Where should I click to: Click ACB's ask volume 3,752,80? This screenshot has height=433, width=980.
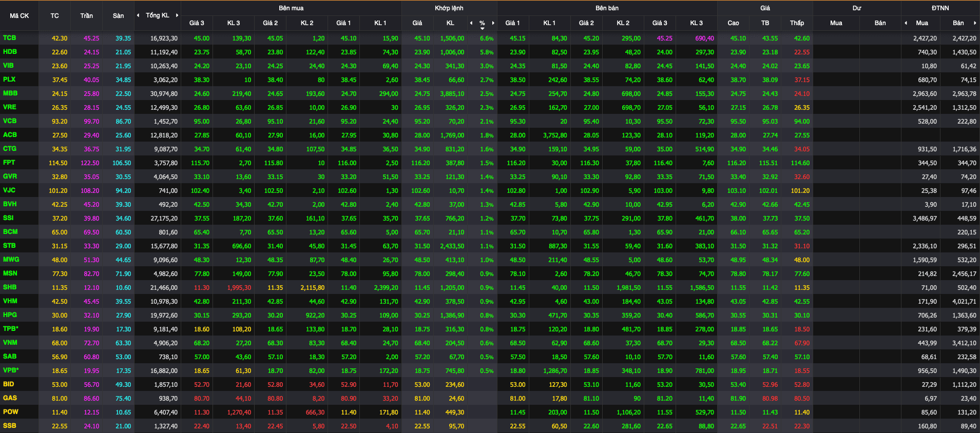coord(555,135)
